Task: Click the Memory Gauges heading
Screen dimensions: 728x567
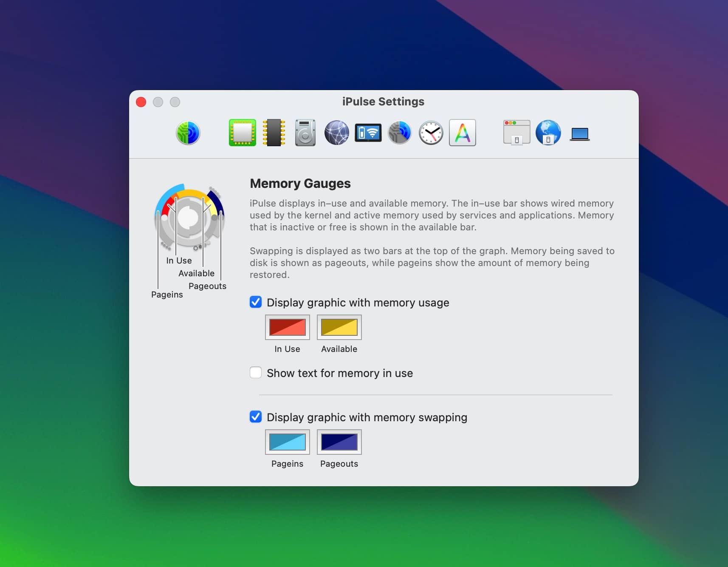Action: click(x=300, y=183)
